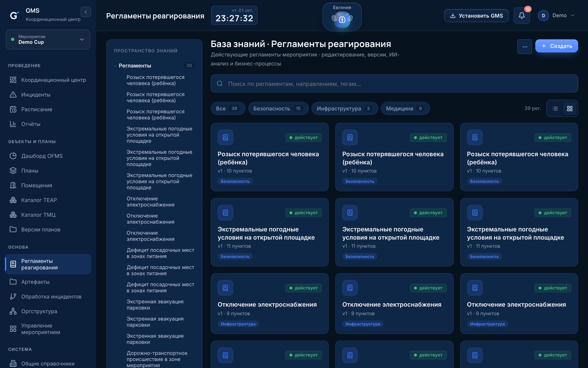Click the 23:27:32 clock widget
588x368 pixels.
pos(234,16)
